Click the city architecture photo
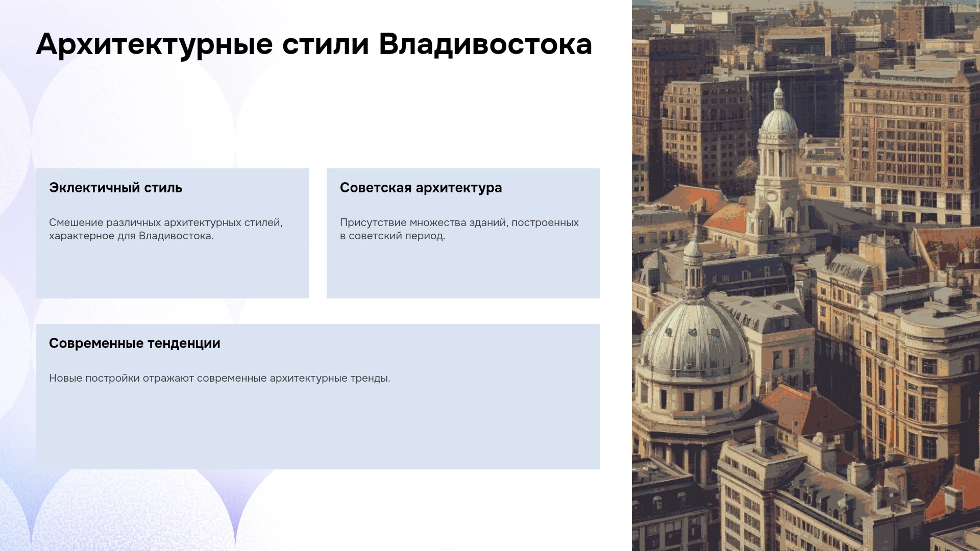 [806, 275]
